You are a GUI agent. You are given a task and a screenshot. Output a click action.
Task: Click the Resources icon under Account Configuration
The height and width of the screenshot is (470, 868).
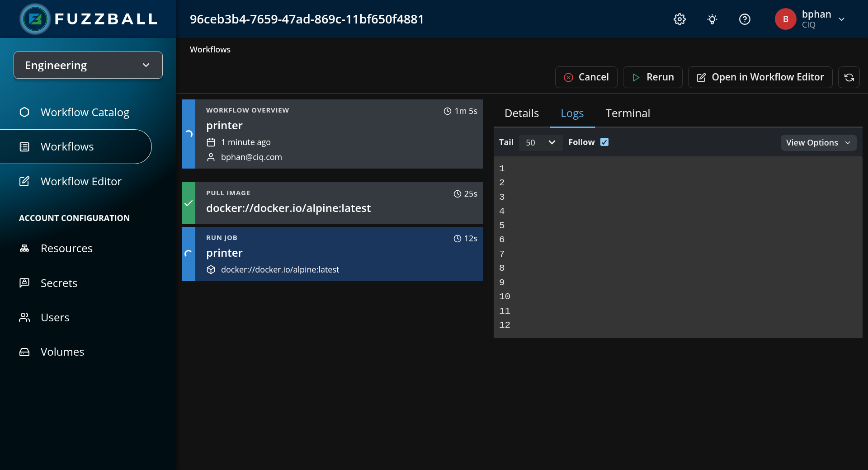tap(24, 248)
